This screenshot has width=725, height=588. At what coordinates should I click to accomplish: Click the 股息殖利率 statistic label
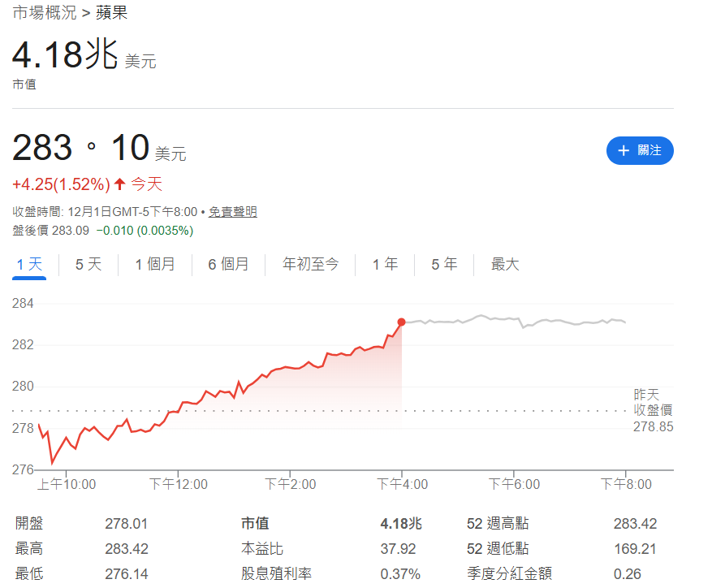pos(276,574)
